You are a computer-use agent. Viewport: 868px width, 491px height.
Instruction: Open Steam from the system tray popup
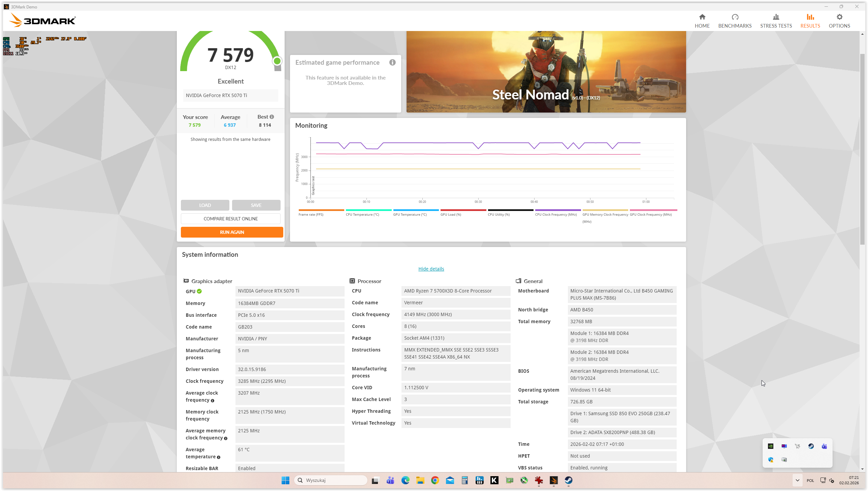pos(811,446)
